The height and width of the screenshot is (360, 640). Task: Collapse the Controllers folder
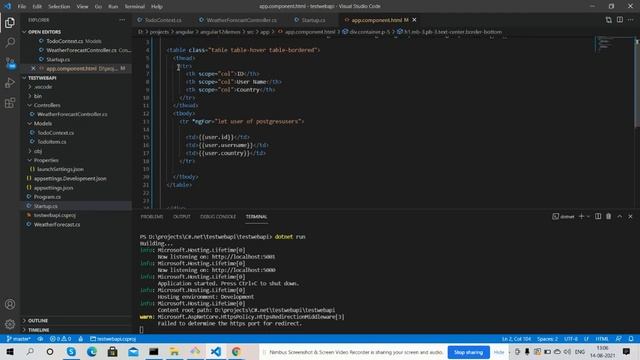tap(47, 105)
